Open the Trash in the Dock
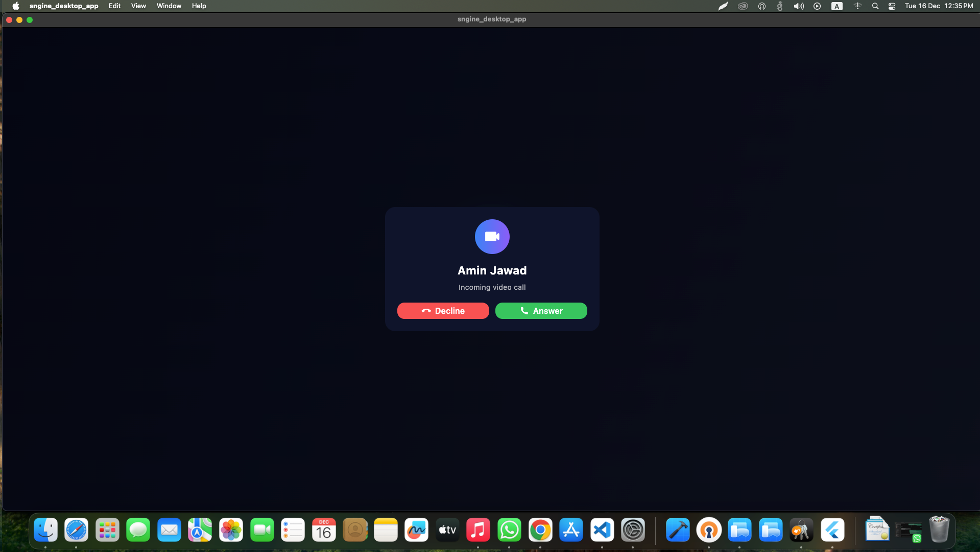This screenshot has height=552, width=980. point(940,530)
